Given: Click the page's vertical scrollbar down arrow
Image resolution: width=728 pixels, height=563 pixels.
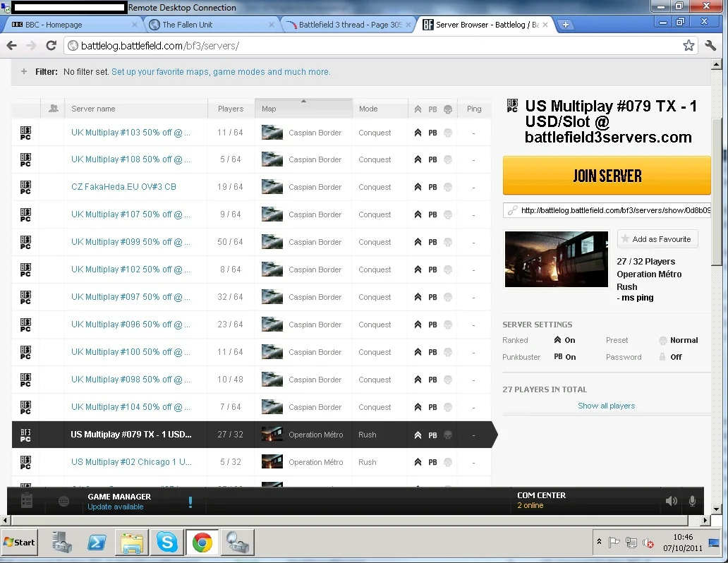Looking at the screenshot, I should click(717, 509).
